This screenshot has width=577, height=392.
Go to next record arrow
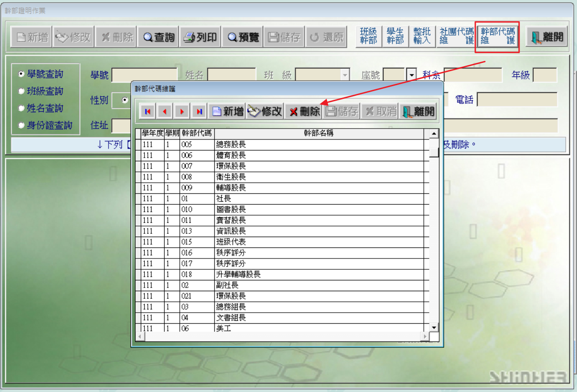pyautogui.click(x=182, y=112)
